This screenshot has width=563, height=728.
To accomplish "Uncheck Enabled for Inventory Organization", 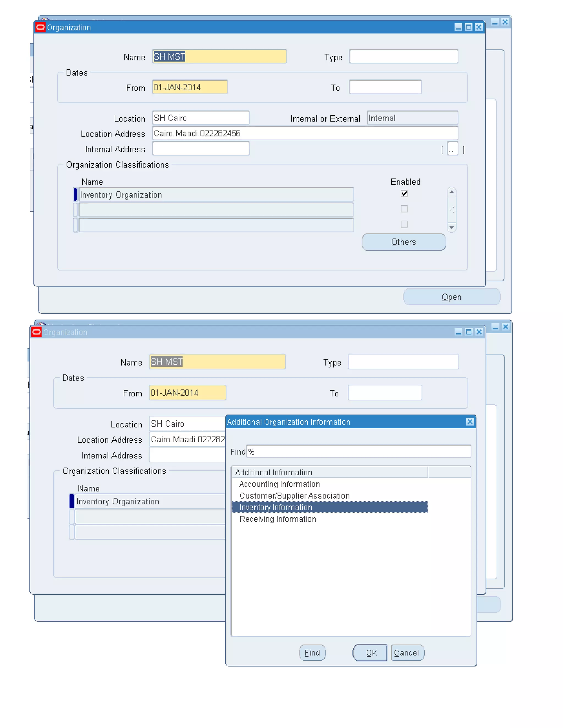I will [x=404, y=193].
